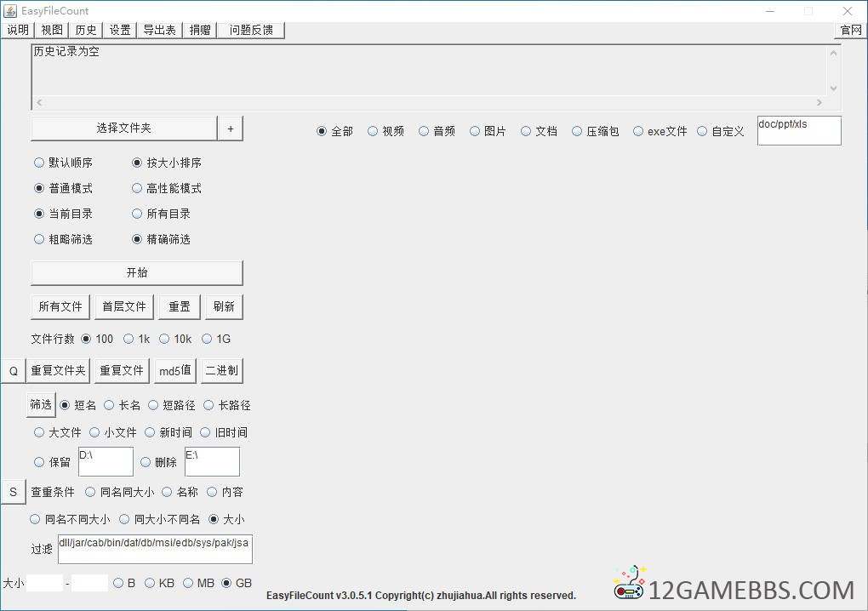Viewport: 868px width, 611px height.
Task: Click the md5值 button
Action: tap(175, 371)
